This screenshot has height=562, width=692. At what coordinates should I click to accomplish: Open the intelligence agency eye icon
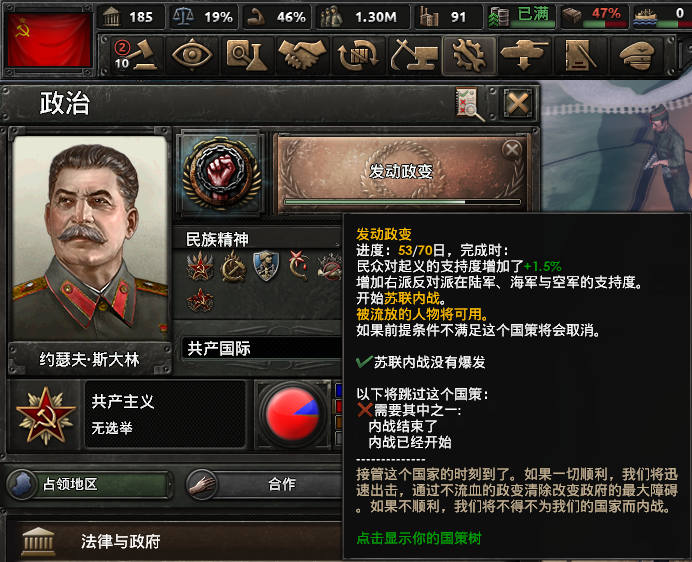pos(192,55)
